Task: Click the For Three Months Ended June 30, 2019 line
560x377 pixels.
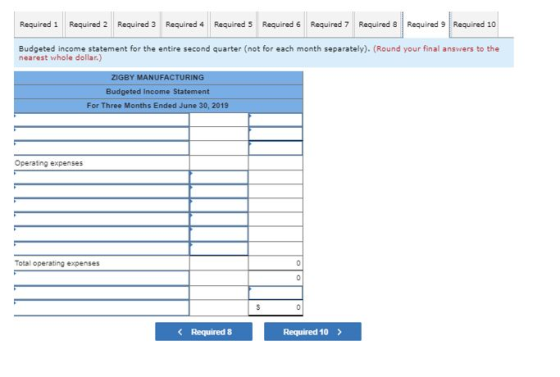Action: click(x=158, y=106)
